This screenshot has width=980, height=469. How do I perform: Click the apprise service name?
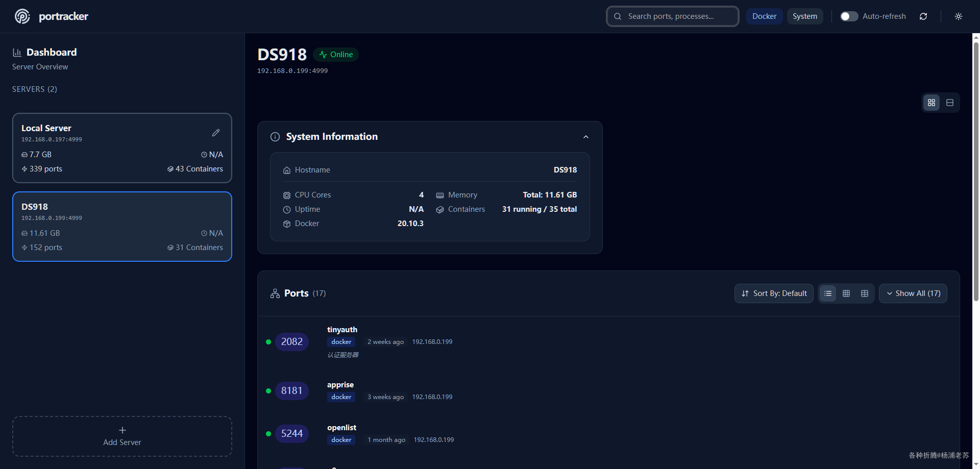[340, 385]
